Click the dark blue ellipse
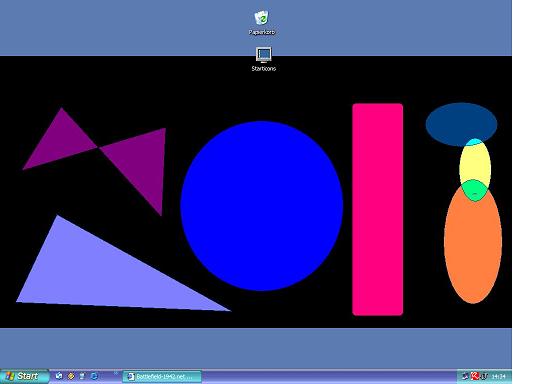The height and width of the screenshot is (384, 535). [461, 123]
